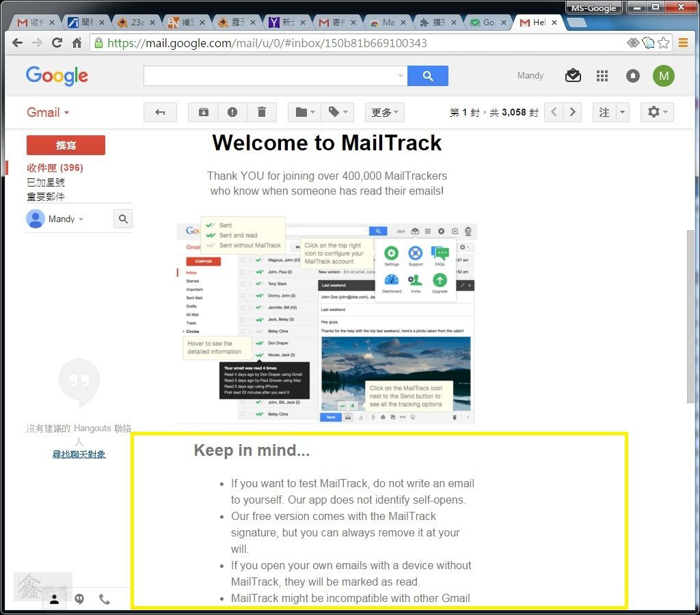
Task: Open the settings gear dropdown
Action: [x=657, y=113]
